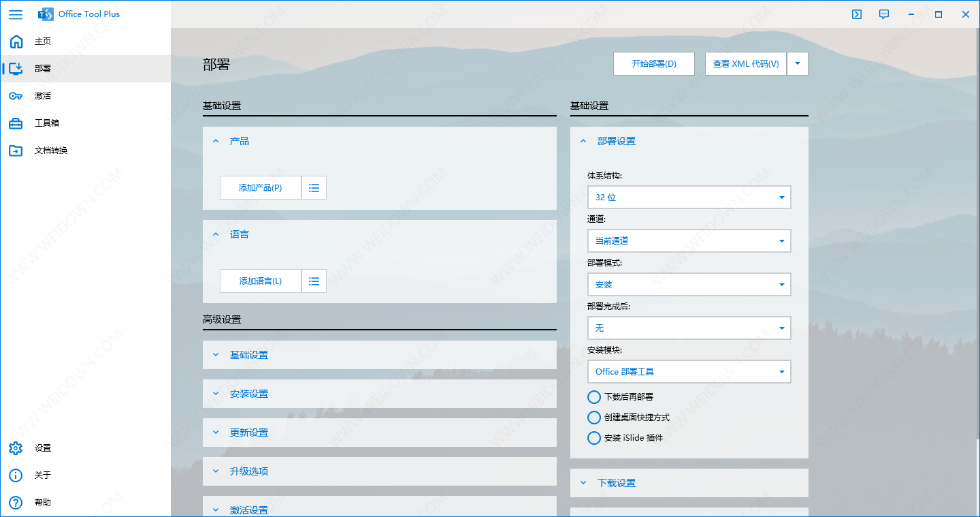Open the 工具箱 navigation item
The width and height of the screenshot is (980, 517).
85,123
